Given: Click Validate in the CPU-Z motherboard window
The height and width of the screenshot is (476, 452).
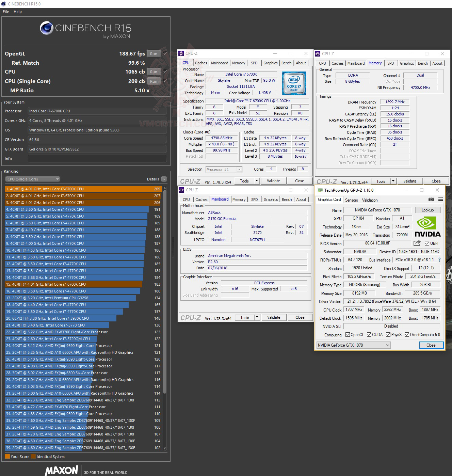Looking at the screenshot, I should pos(274,317).
